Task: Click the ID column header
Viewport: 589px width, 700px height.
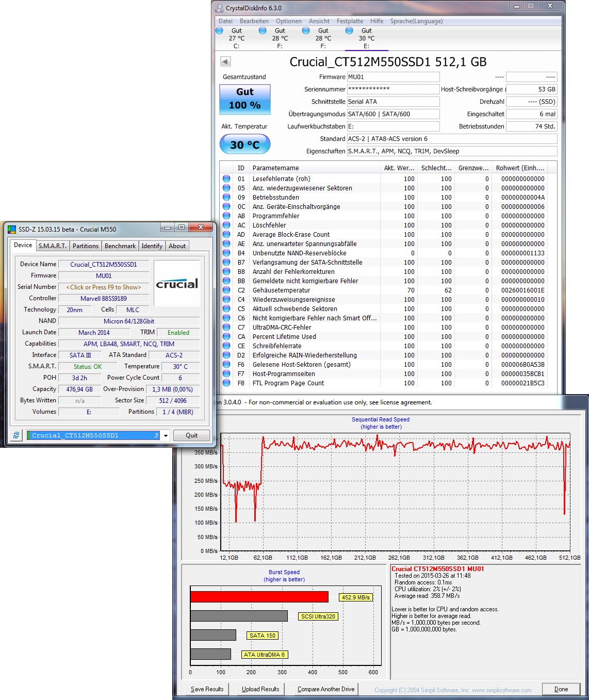Action: [241, 168]
